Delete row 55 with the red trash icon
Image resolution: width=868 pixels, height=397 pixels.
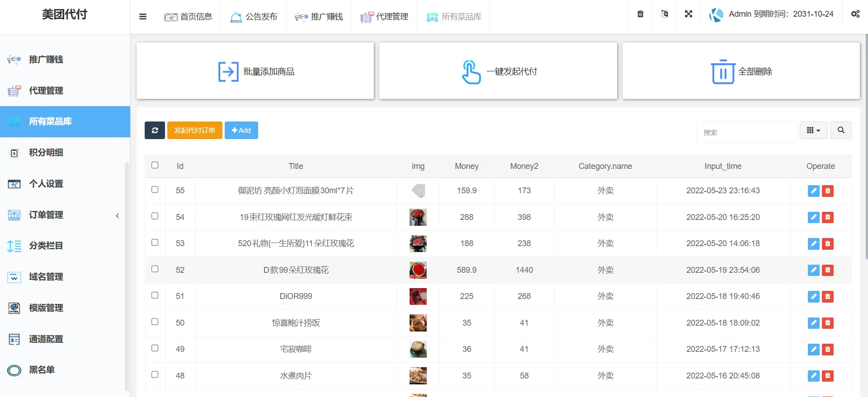click(x=828, y=191)
